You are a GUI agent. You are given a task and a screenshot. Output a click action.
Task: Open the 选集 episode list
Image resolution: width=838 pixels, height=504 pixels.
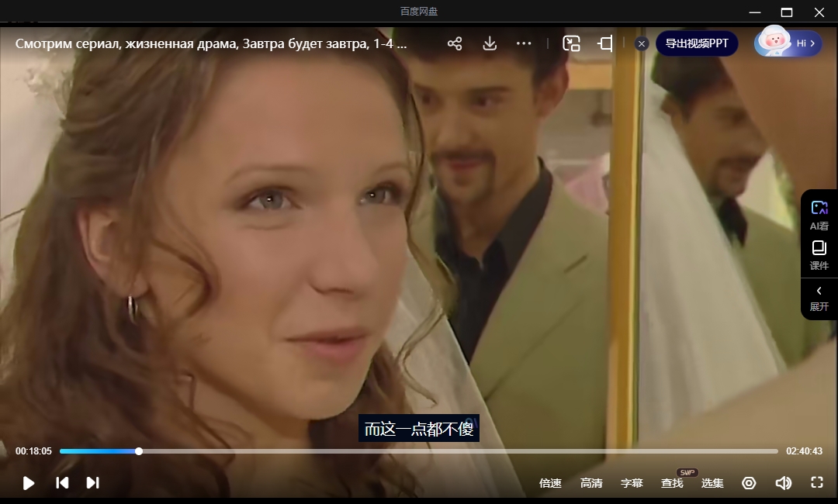tap(712, 483)
